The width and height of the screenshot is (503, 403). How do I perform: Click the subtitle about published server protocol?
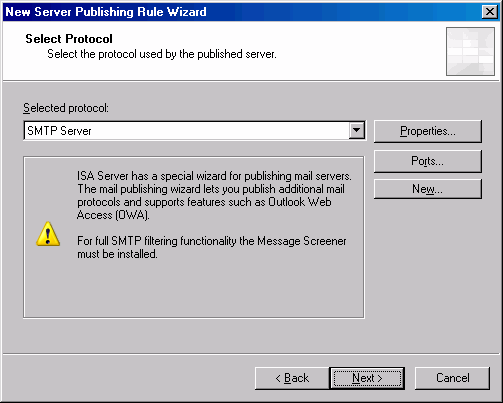pos(162,54)
